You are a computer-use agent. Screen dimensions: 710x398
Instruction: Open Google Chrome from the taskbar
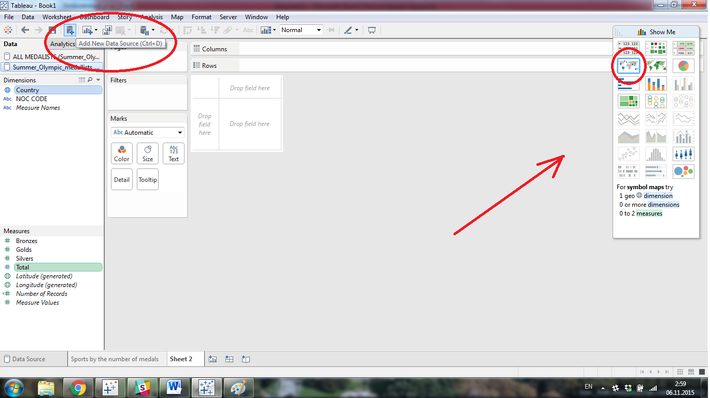(x=77, y=388)
